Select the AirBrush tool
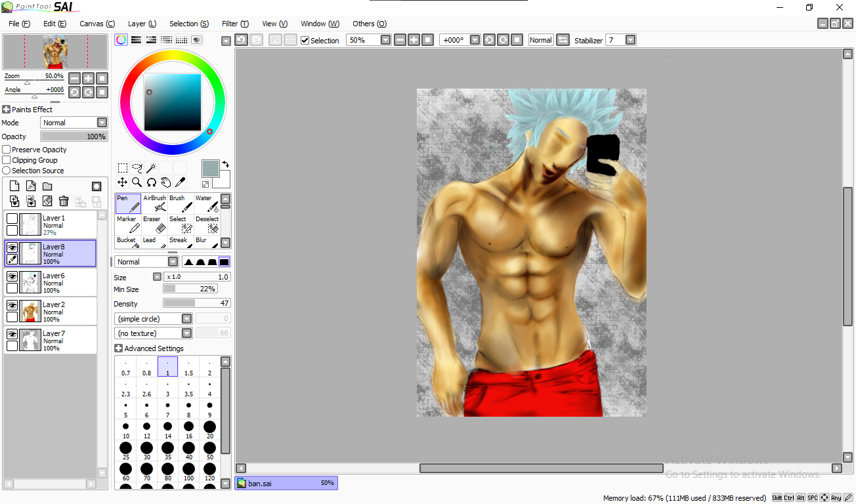 (154, 203)
